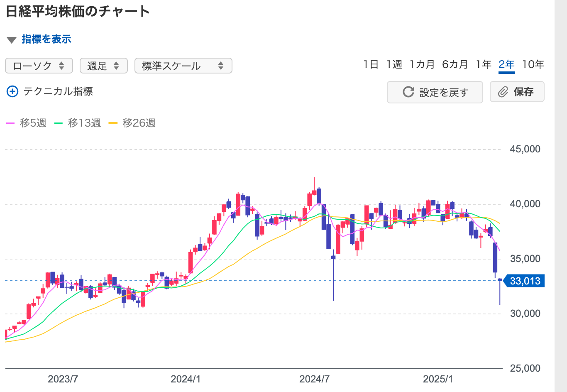
Task: Select the 1日 time range
Action: click(371, 64)
